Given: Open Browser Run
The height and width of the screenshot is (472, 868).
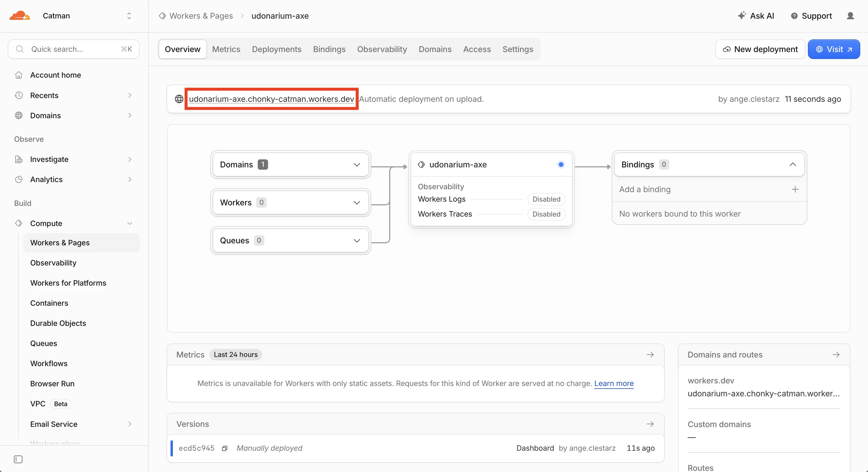Looking at the screenshot, I should [x=52, y=384].
